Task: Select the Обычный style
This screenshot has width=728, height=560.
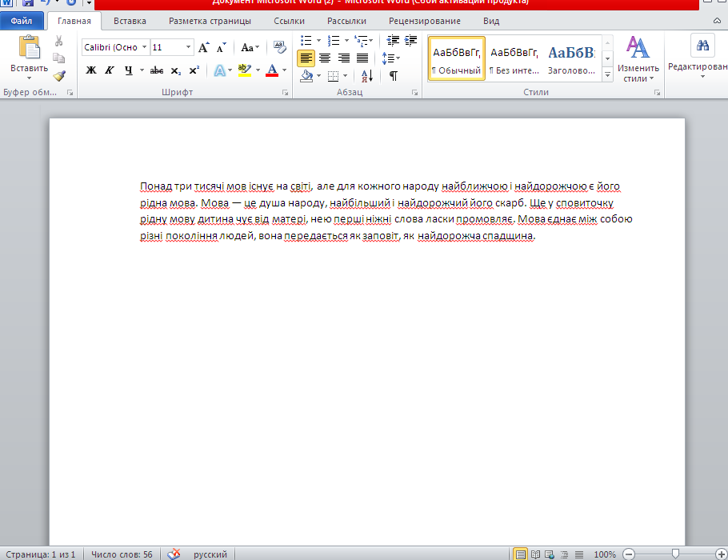Action: tap(456, 58)
